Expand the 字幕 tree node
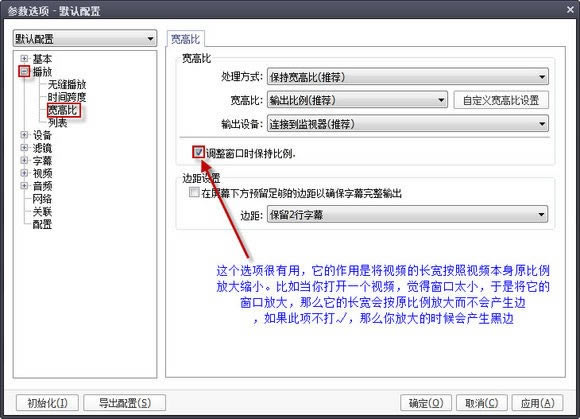The width and height of the screenshot is (580, 419). click(x=24, y=160)
